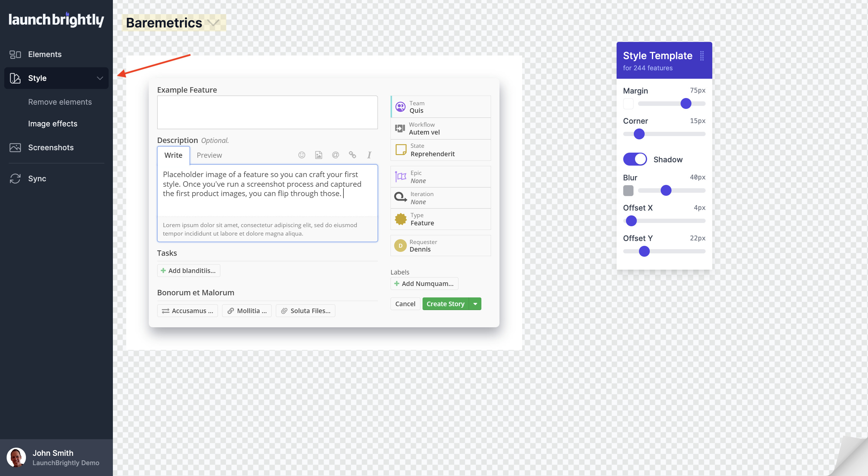The width and height of the screenshot is (868, 476).
Task: Open the Screenshots section icon
Action: point(15,148)
